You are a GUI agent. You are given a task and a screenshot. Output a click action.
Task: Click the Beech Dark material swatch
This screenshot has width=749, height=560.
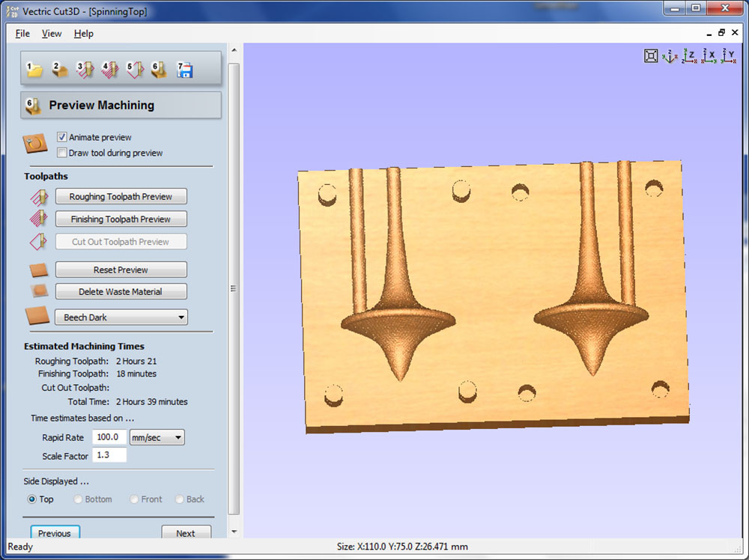pyautogui.click(x=37, y=317)
